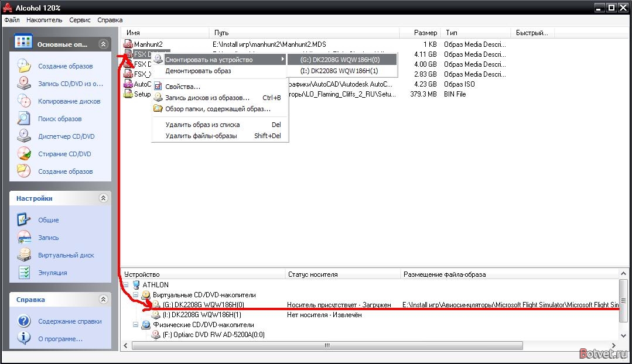
Task: Click the Запись icon under Настройки
Action: point(24,237)
